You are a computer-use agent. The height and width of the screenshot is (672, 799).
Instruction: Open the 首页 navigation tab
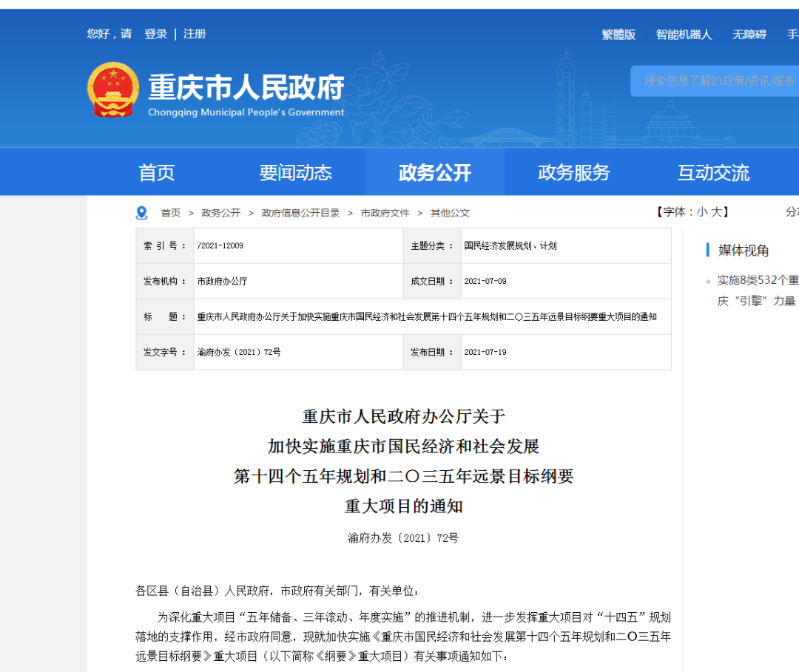click(x=157, y=173)
